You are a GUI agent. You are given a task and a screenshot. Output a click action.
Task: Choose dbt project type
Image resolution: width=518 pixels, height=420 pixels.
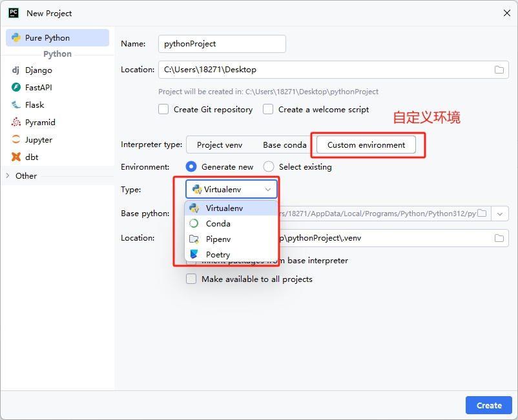pyautogui.click(x=31, y=157)
